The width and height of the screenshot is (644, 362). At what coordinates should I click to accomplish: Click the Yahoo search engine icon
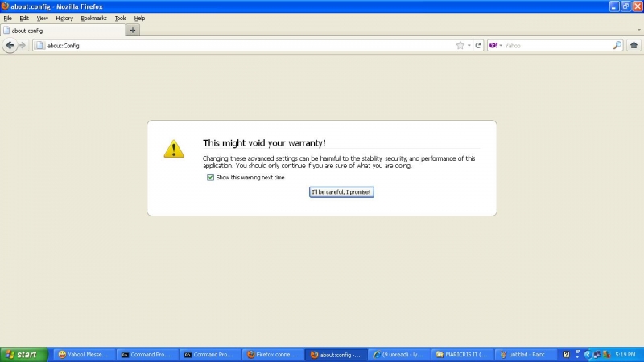pos(493,45)
